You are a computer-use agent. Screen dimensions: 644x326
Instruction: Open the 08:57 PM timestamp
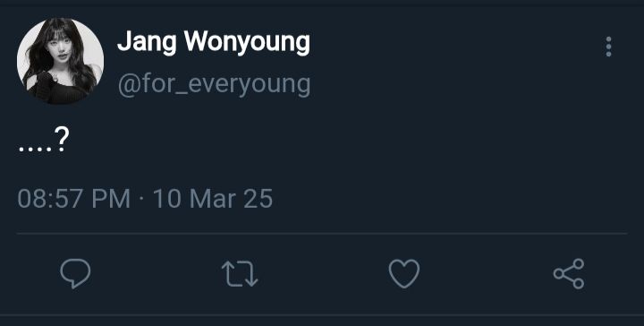coord(74,199)
